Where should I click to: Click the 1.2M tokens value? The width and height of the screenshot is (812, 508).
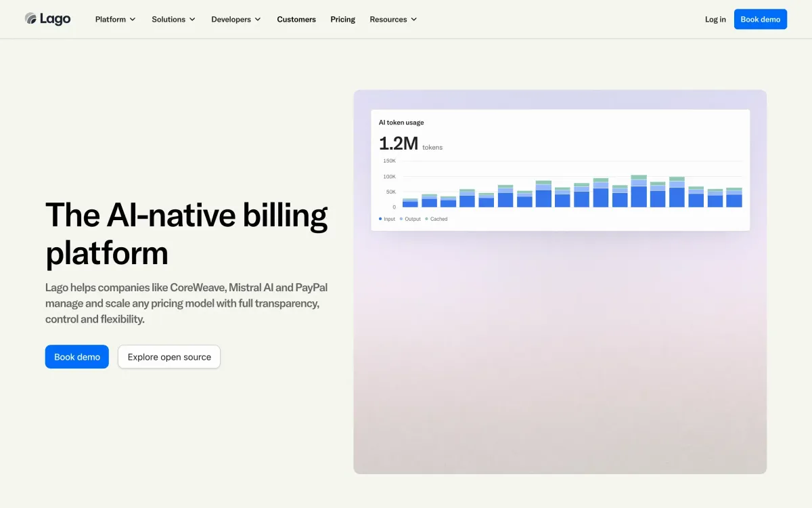(411, 144)
